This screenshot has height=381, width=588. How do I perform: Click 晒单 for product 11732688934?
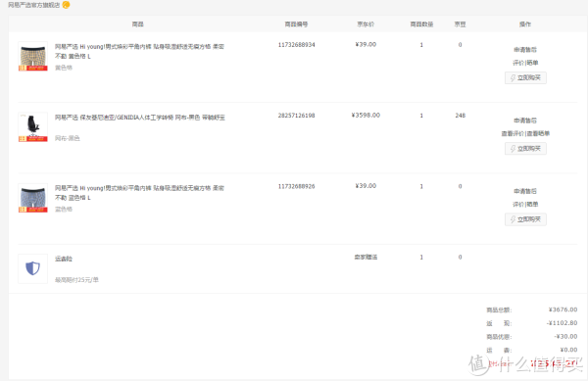[532, 63]
